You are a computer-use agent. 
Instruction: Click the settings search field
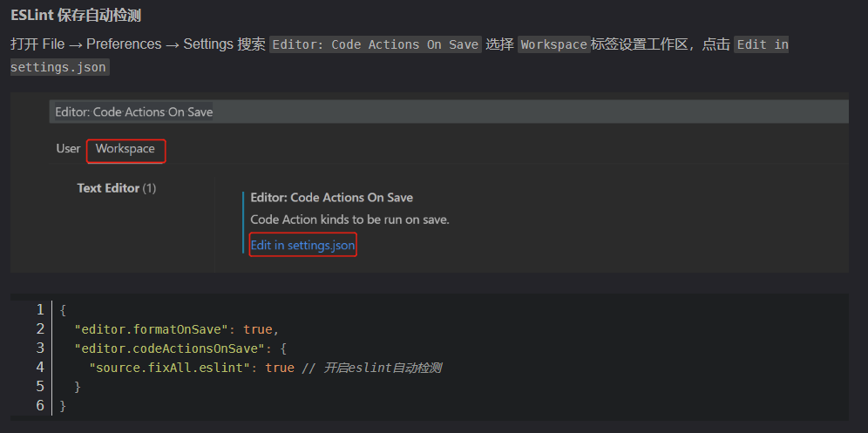[x=449, y=112]
